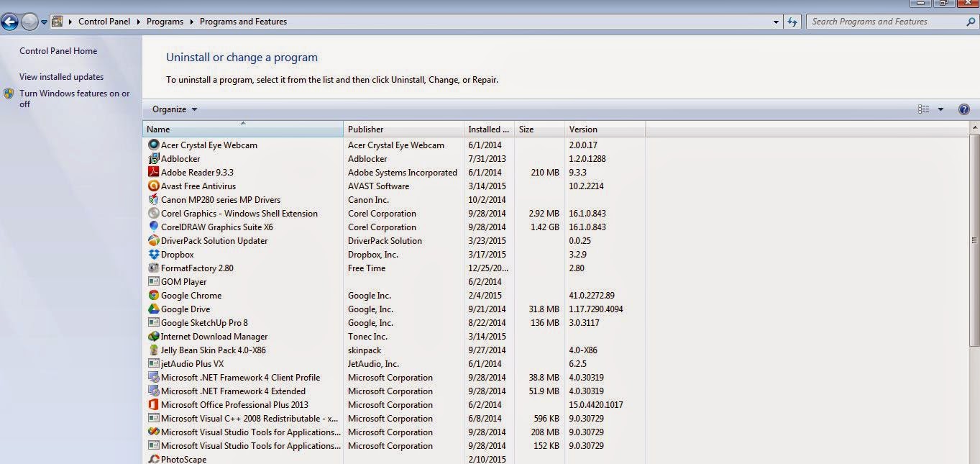Open the help question mark icon
The image size is (980, 464).
coord(964,109)
